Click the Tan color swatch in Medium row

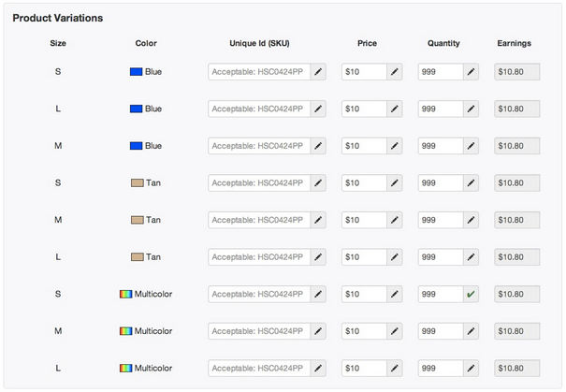click(137, 220)
